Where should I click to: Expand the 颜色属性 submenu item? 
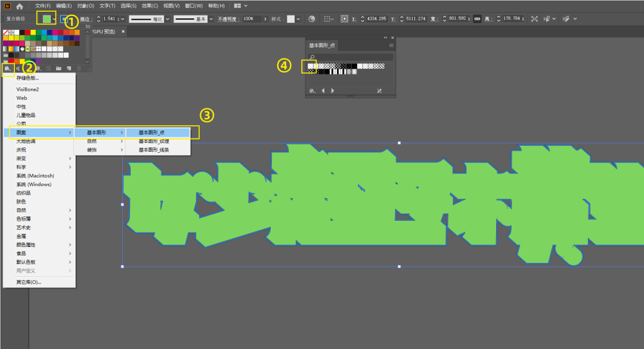point(39,245)
